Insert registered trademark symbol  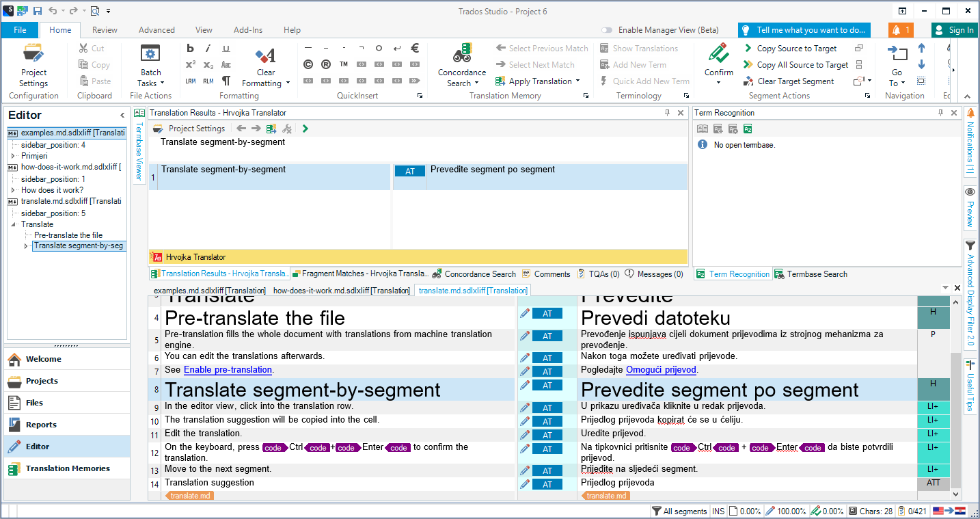coord(326,64)
